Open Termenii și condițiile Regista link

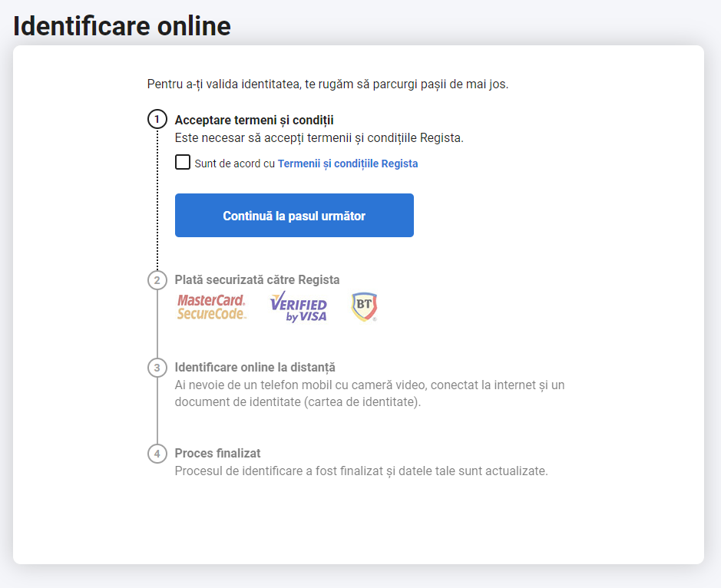[x=348, y=164]
